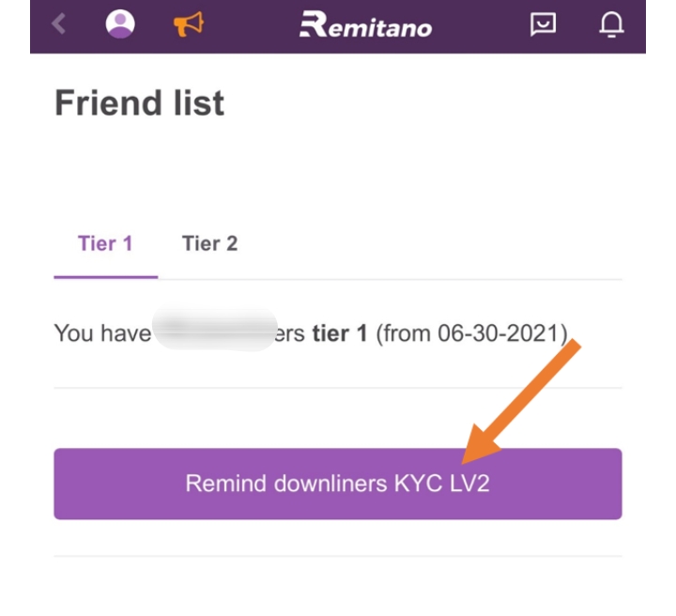This screenshot has height=616, width=676.
Task: Go back using the header chevron
Action: pos(60,25)
